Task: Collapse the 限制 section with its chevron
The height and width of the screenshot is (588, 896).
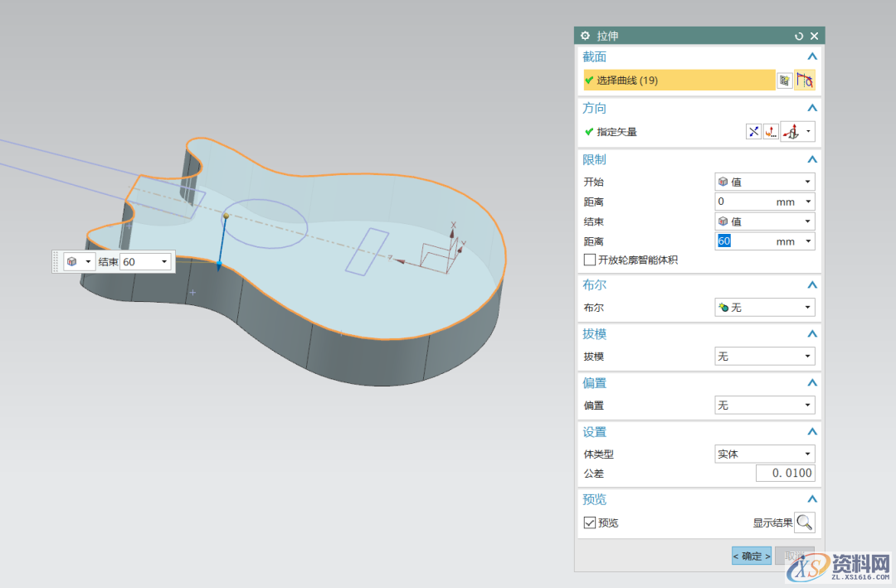Action: [812, 158]
